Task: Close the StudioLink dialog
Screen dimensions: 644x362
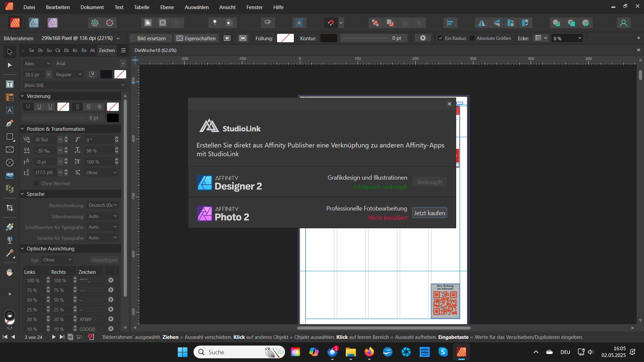Action: pyautogui.click(x=449, y=104)
